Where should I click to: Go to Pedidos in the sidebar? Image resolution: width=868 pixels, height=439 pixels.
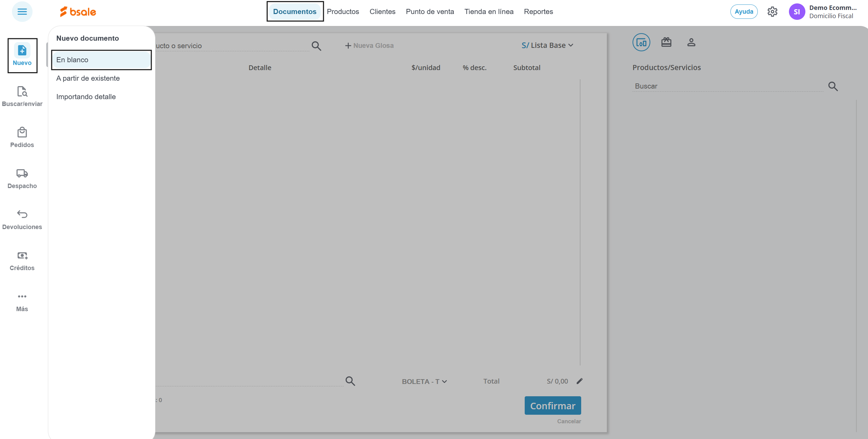tap(22, 137)
